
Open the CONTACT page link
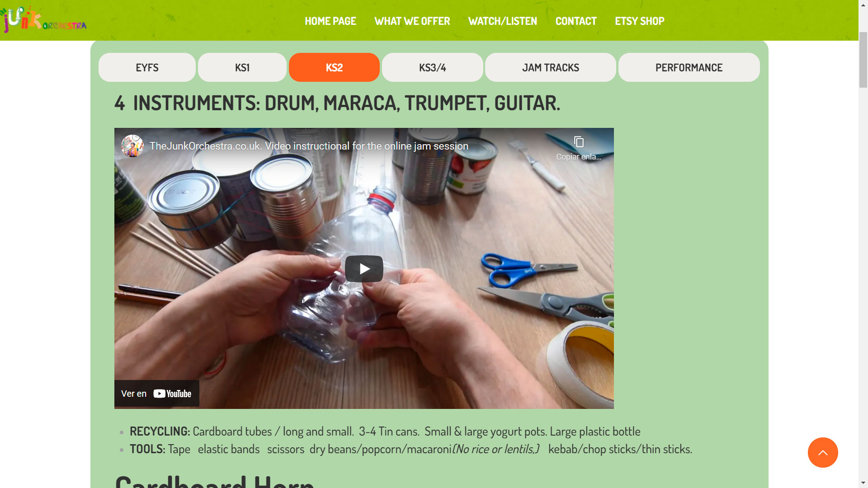[576, 21]
